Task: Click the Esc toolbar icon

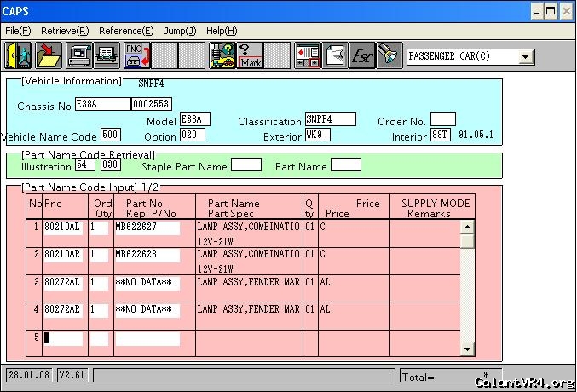Action: coord(362,55)
